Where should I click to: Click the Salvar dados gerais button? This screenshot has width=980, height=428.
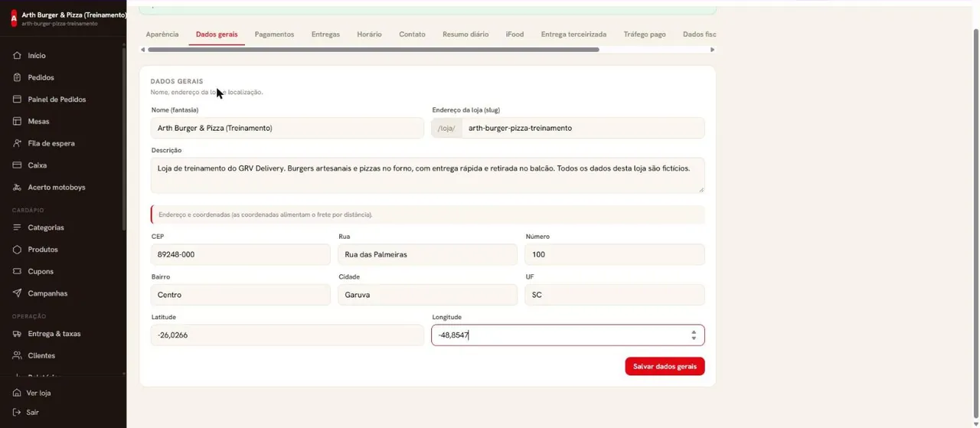[x=665, y=366]
